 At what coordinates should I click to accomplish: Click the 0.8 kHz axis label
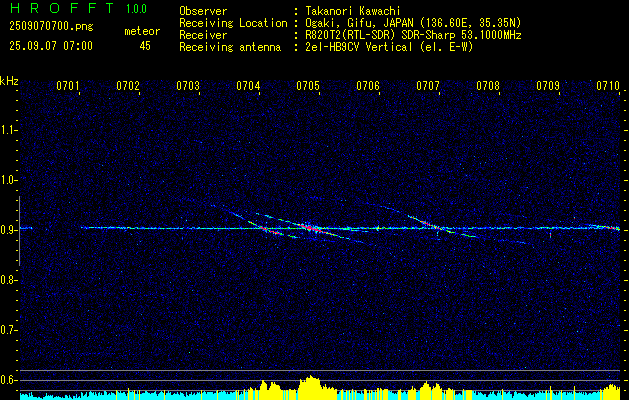8,280
